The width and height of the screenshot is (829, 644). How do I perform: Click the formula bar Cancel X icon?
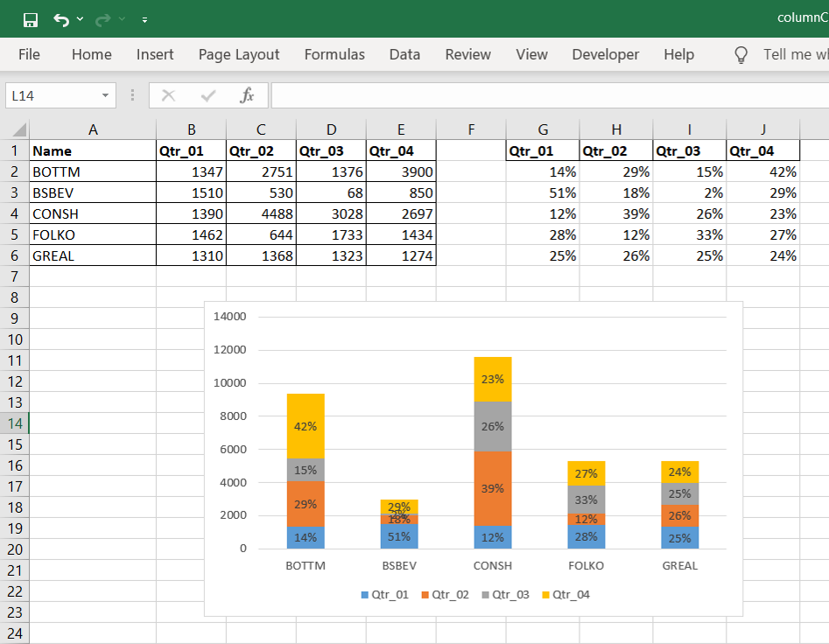point(169,95)
